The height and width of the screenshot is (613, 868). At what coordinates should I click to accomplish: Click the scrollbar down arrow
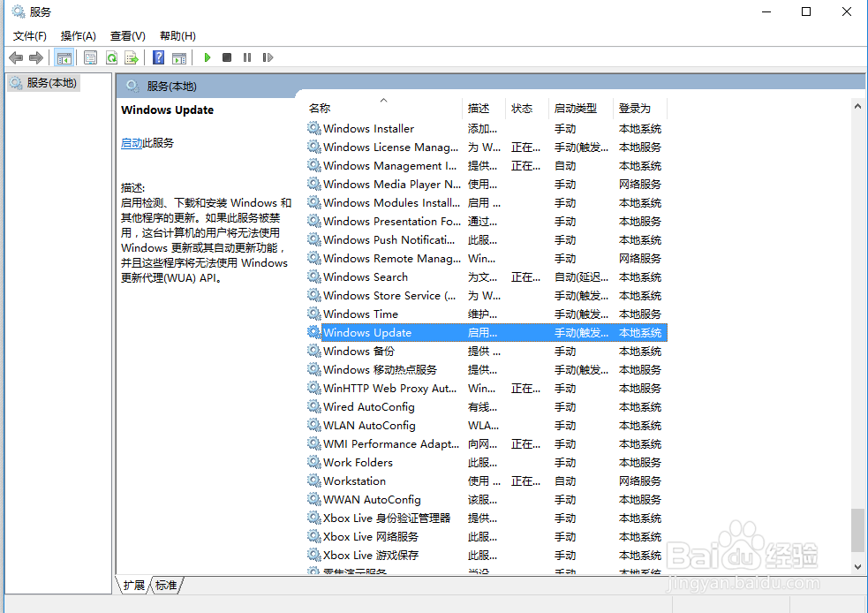point(857,566)
